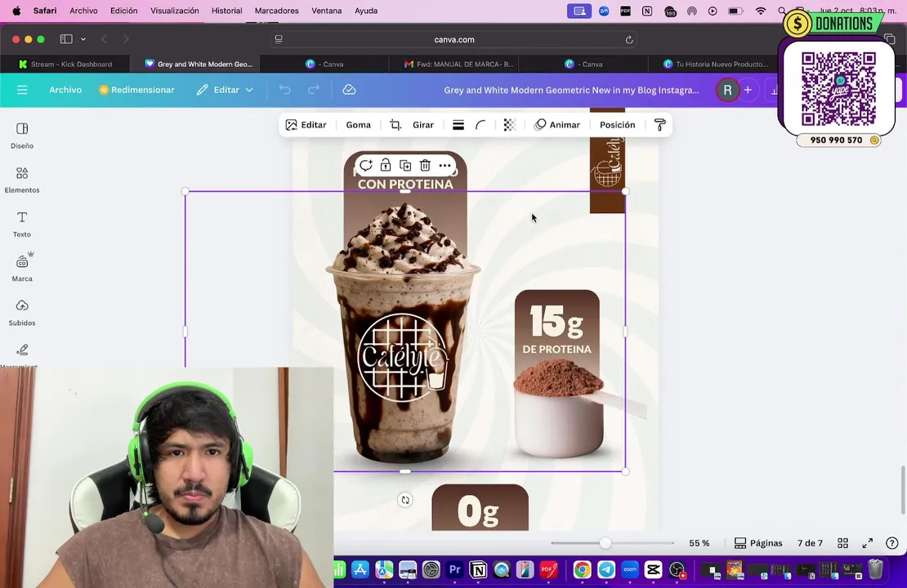Open Notion from the Dock
The height and width of the screenshot is (588, 907).
pyautogui.click(x=478, y=570)
